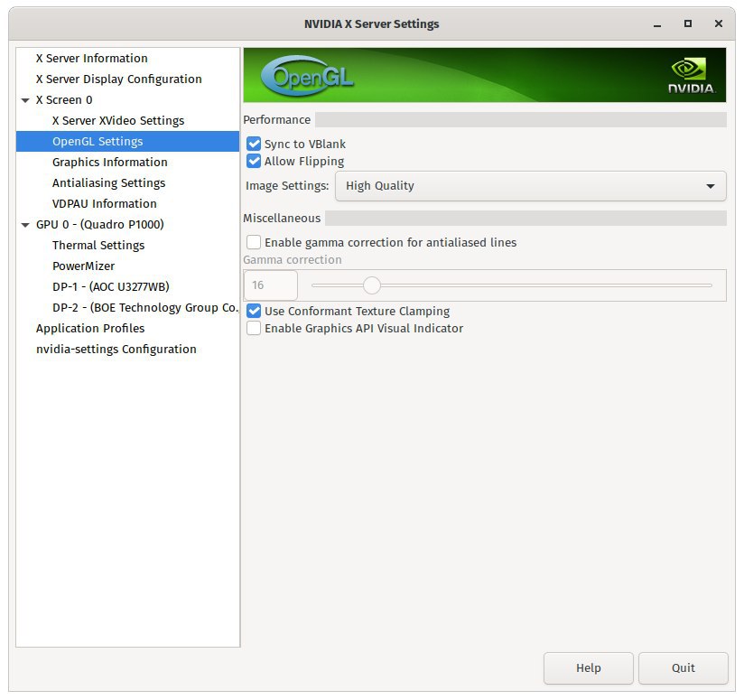
Task: Collapse the GPU 0 Quadro P1000 node
Action: (25, 225)
